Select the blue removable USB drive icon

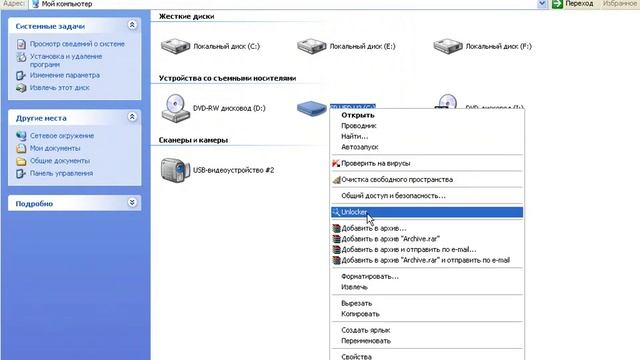(x=311, y=108)
